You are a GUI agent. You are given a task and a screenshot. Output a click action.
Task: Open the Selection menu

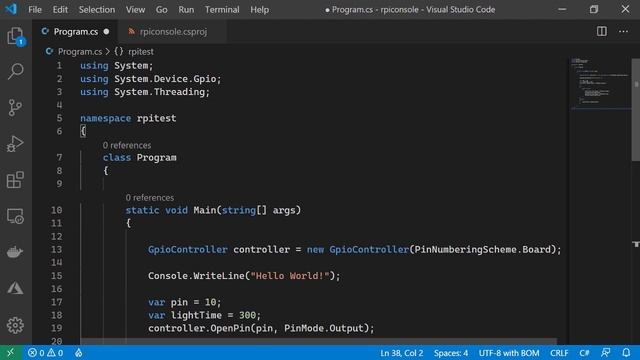click(97, 9)
